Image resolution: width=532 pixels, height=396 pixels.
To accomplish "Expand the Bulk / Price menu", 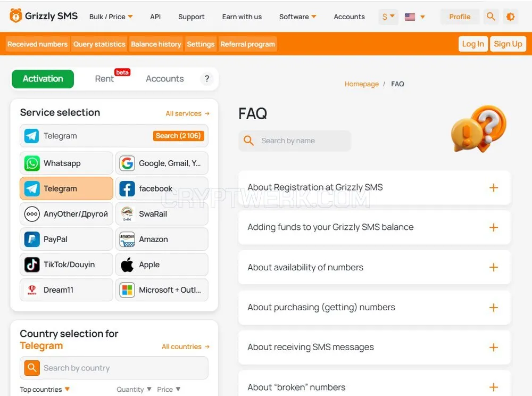I will point(111,16).
